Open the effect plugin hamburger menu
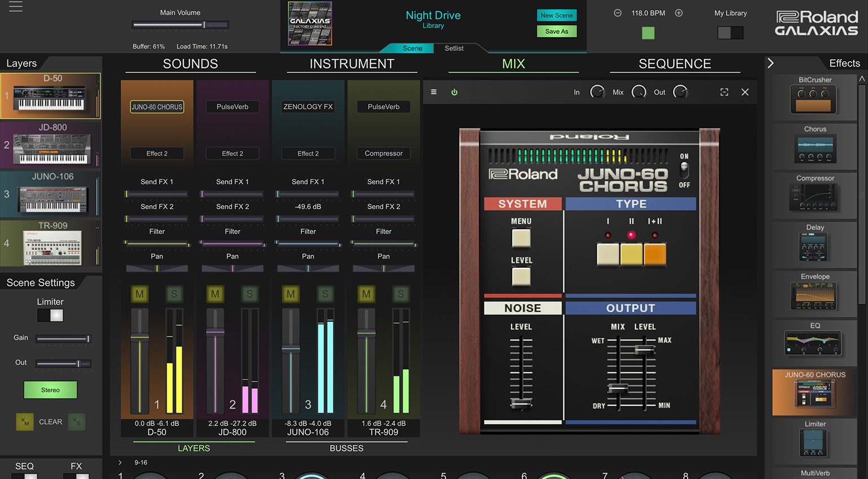Screen dimensions: 868x479 tap(433, 92)
